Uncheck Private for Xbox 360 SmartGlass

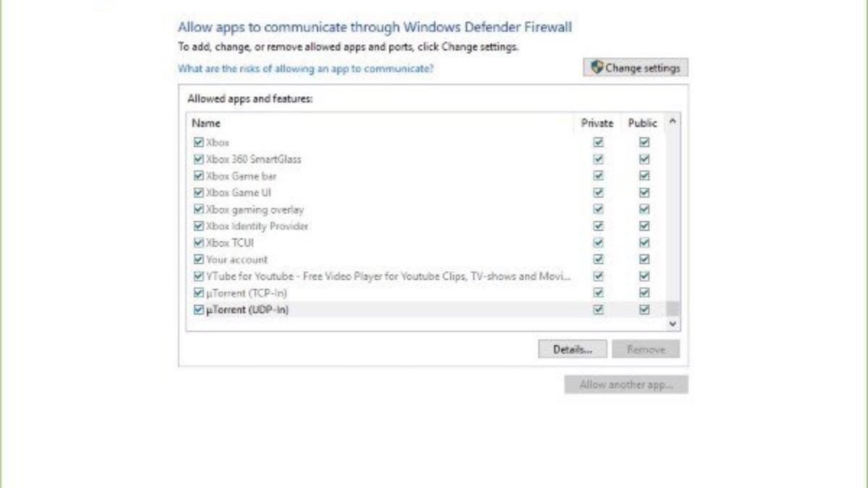[x=598, y=159]
